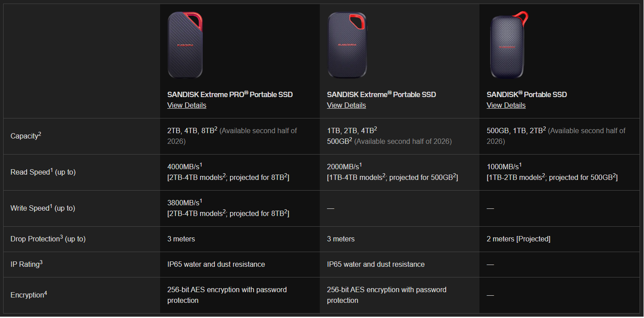644x318 pixels.
Task: Click the Write Speed row label
Action: [43, 208]
